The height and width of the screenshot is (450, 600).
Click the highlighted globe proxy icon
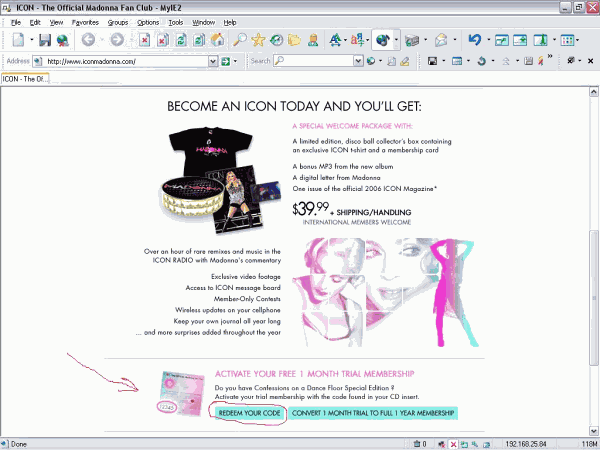(x=382, y=40)
